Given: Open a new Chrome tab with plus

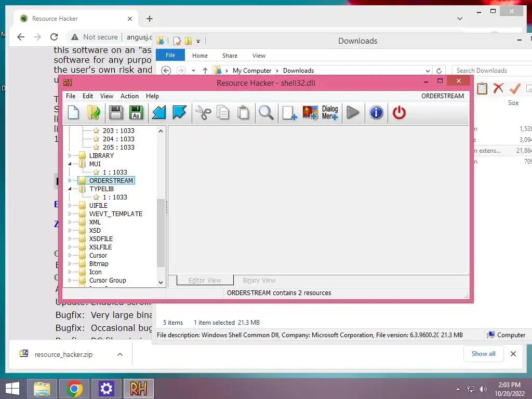Looking at the screenshot, I should pos(150,19).
